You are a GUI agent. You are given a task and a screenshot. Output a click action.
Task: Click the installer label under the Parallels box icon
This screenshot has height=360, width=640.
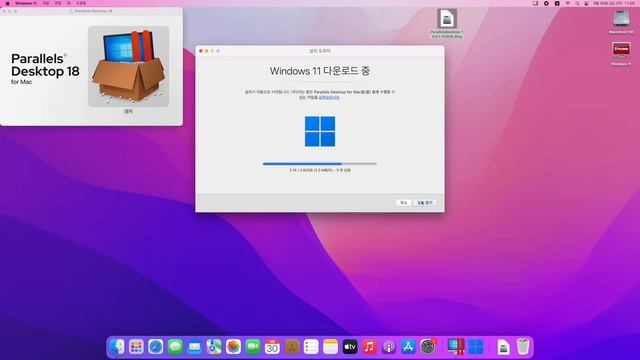coord(129,111)
